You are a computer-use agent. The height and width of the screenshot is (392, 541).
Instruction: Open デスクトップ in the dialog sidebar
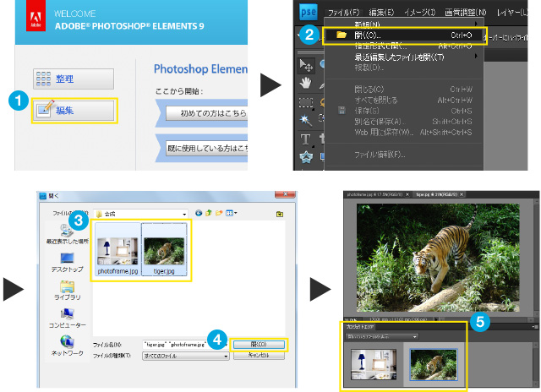tap(68, 263)
